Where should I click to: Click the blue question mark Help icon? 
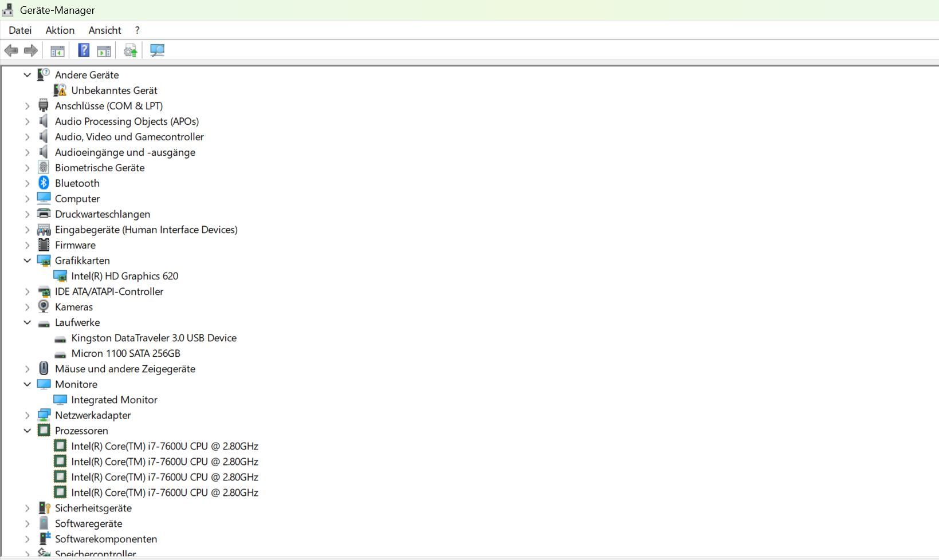pos(84,51)
